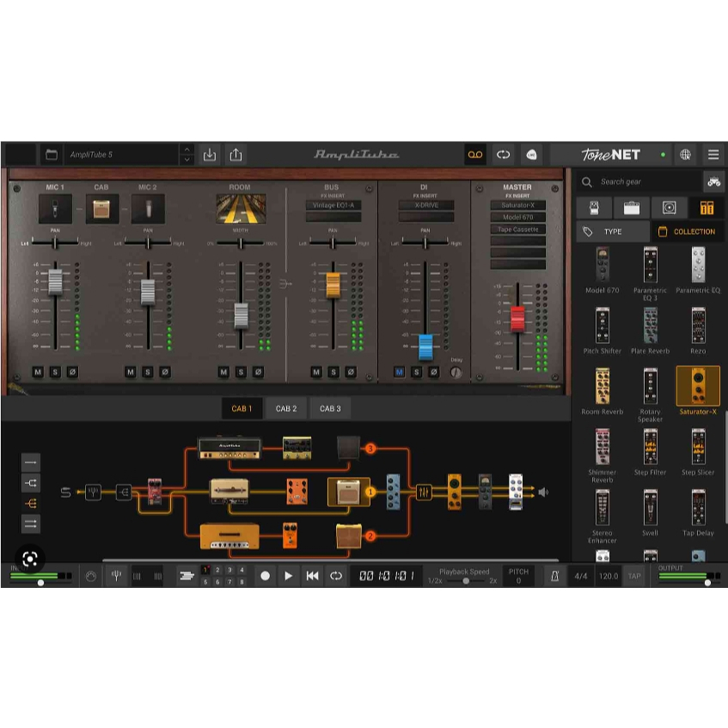Open the ToneNET panel header
728x728 pixels.
pyautogui.click(x=611, y=155)
